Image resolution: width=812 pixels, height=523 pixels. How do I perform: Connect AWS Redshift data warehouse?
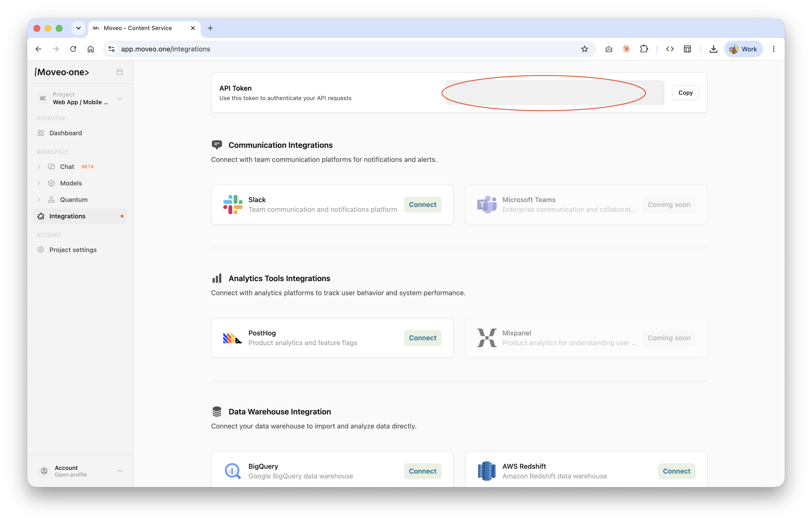tap(676, 471)
